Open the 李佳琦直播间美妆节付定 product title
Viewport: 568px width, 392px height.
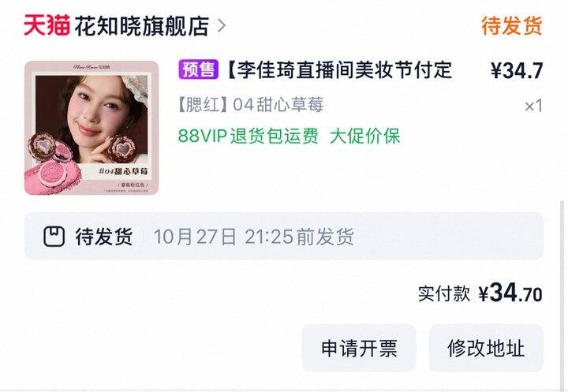click(x=338, y=69)
